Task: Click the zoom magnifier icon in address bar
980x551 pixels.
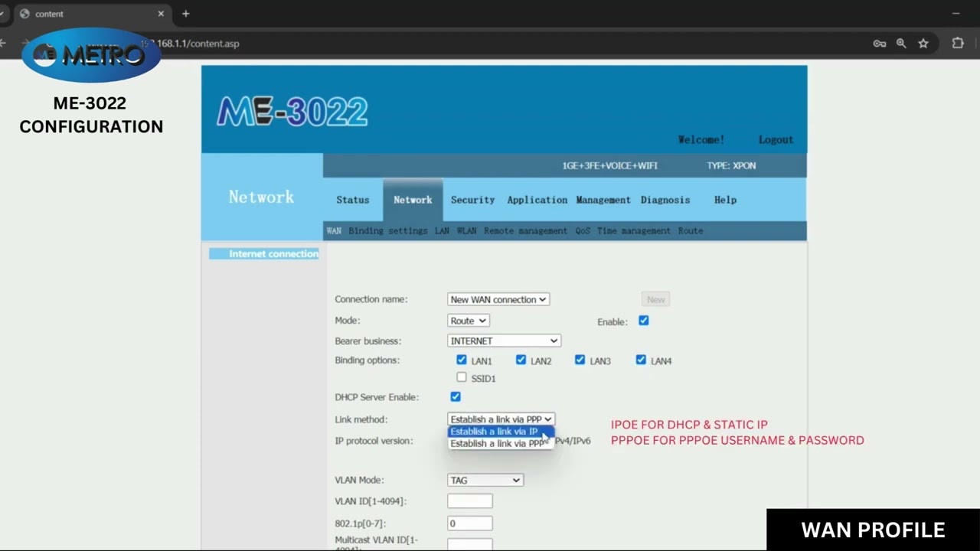Action: click(x=901, y=44)
